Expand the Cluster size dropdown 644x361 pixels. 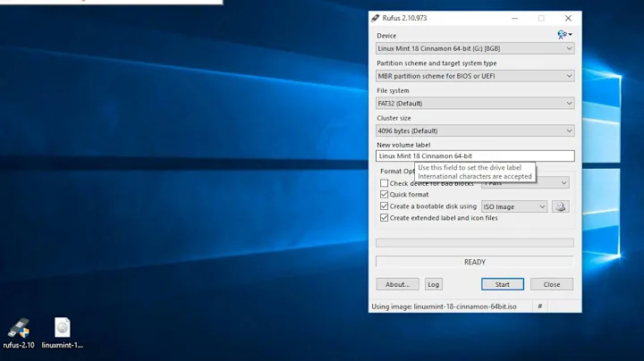tap(475, 130)
